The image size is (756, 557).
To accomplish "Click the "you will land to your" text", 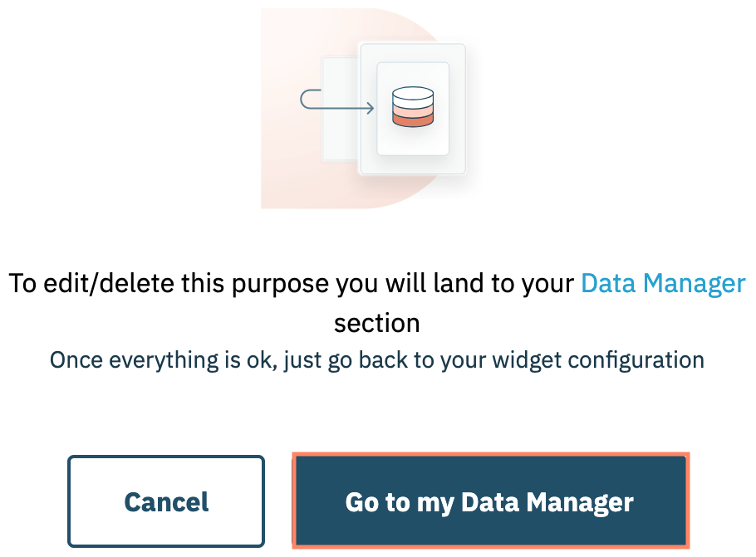I will [x=454, y=284].
